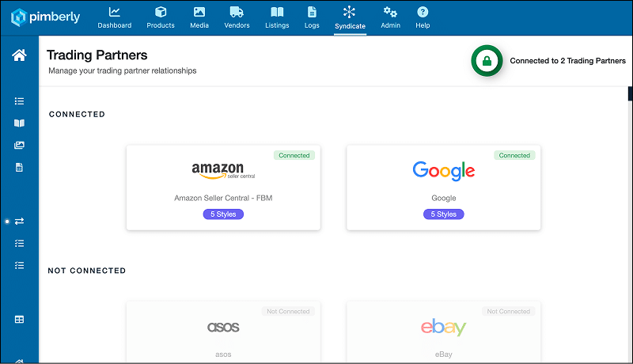Click the Vendors menu label
Viewport: 633px width, 364px height.
point(237,25)
